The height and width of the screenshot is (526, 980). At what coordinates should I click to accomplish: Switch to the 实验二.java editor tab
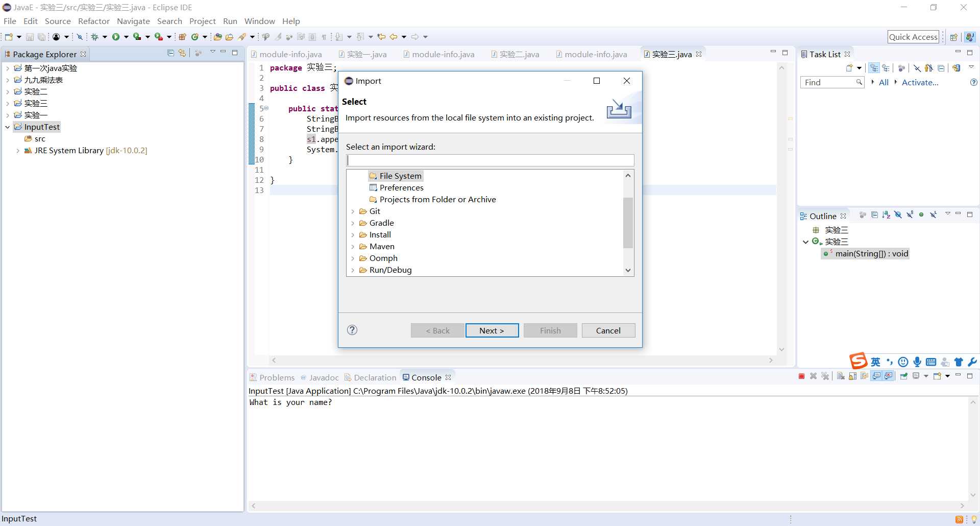pyautogui.click(x=515, y=54)
